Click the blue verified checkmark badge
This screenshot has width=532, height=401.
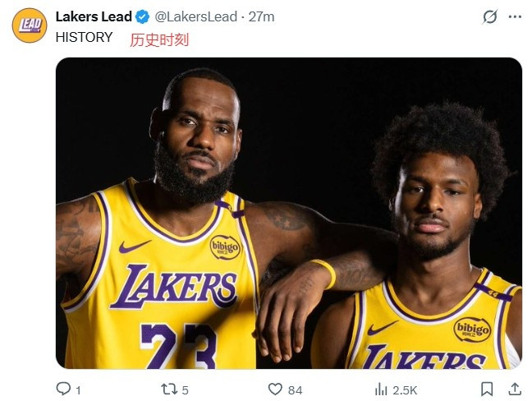click(142, 16)
